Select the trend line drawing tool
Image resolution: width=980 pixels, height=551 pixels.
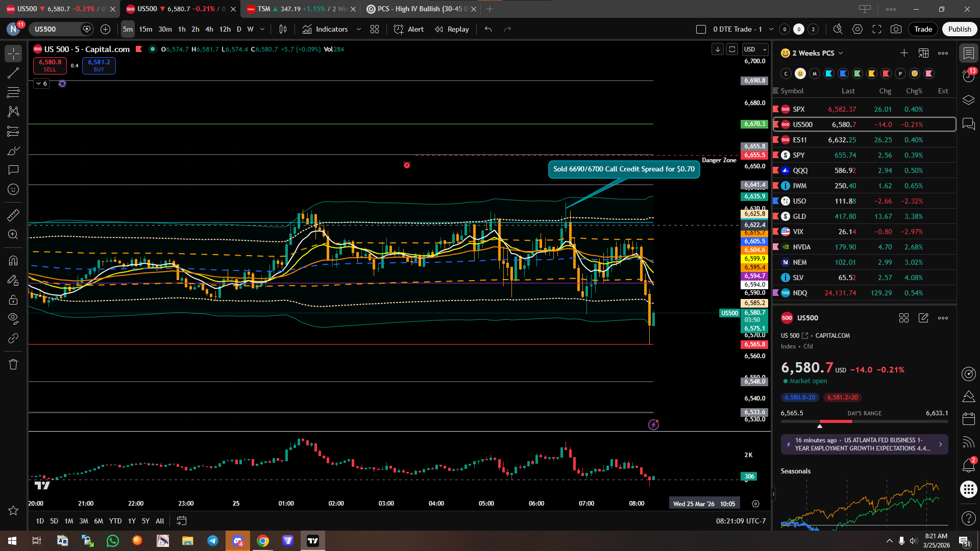[13, 73]
